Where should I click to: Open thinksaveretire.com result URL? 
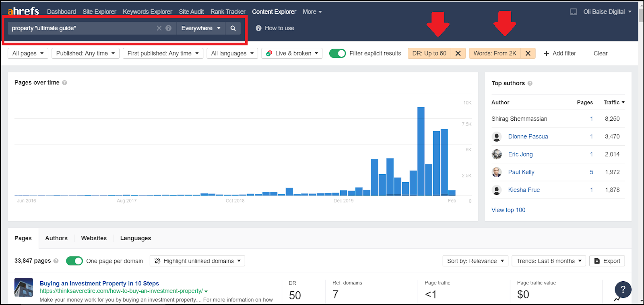(121, 291)
